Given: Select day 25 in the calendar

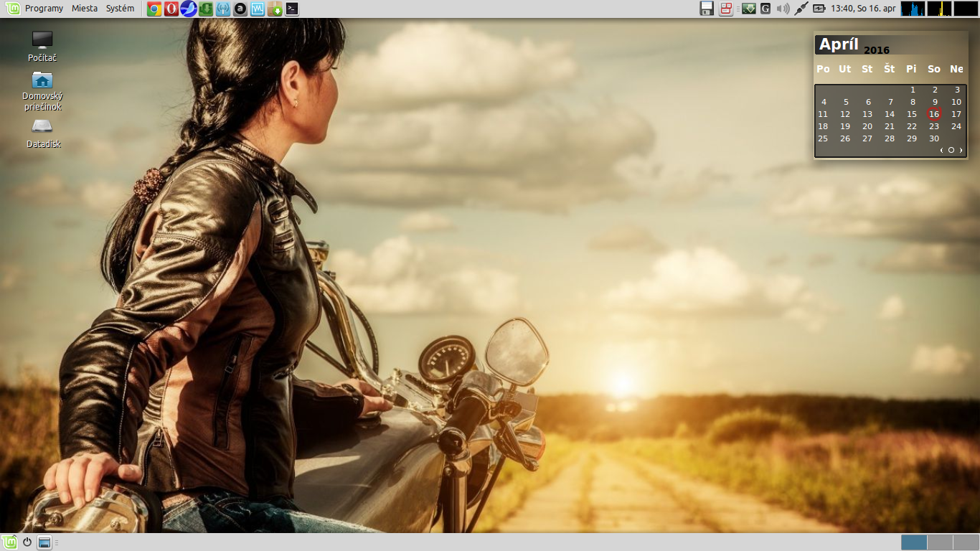Looking at the screenshot, I should click(823, 138).
